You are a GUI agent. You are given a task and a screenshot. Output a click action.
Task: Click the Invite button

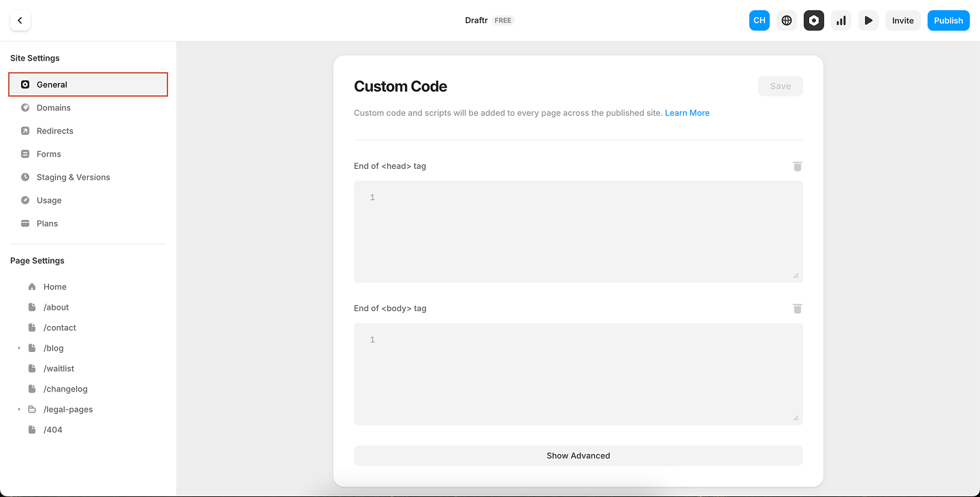point(903,20)
